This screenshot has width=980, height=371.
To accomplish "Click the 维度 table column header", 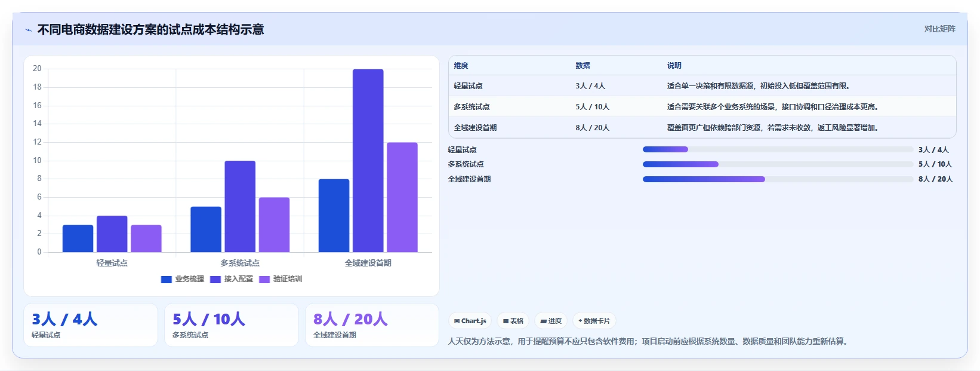I will click(x=461, y=66).
